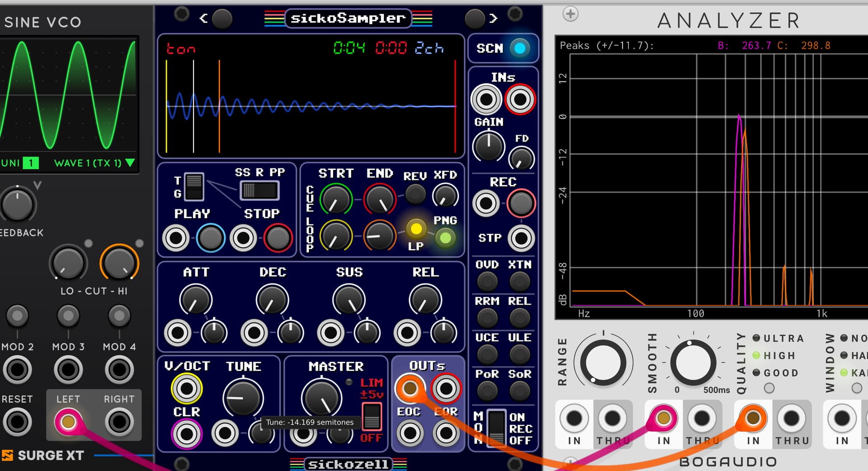Image resolution: width=868 pixels, height=471 pixels.
Task: Click the left OUTs jack with orange cable
Action: click(x=410, y=388)
